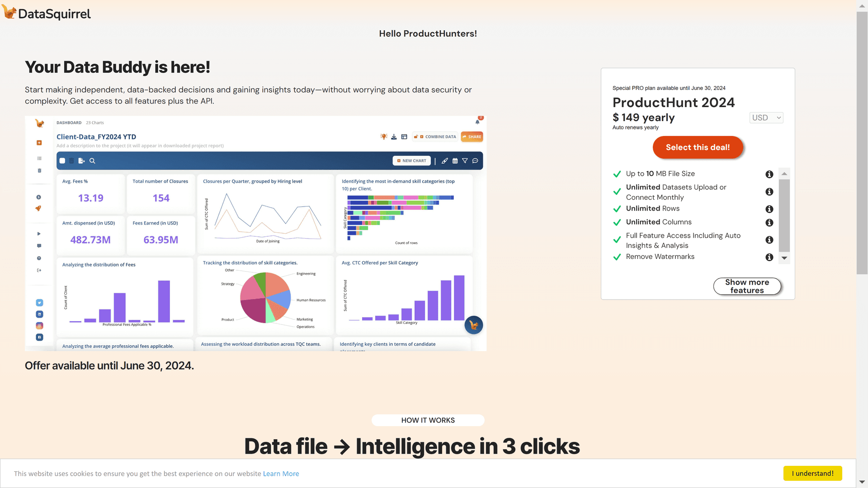Click the feature list scrollbar thumb
This screenshot has width=868, height=488.
point(784,216)
